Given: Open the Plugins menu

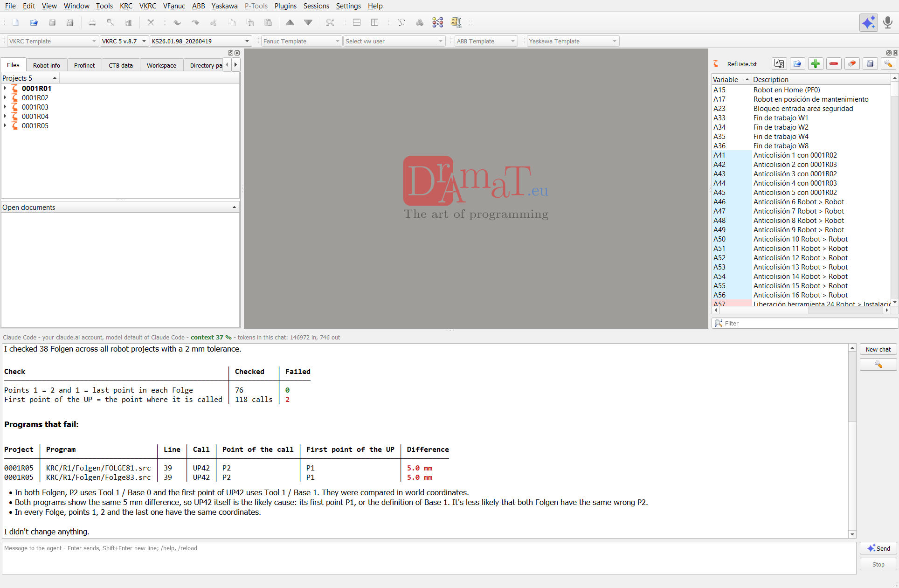Looking at the screenshot, I should (x=285, y=6).
